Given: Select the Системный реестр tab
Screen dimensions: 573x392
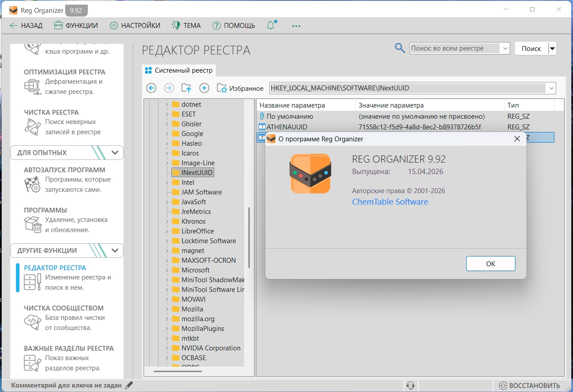Looking at the screenshot, I should pyautogui.click(x=179, y=70).
